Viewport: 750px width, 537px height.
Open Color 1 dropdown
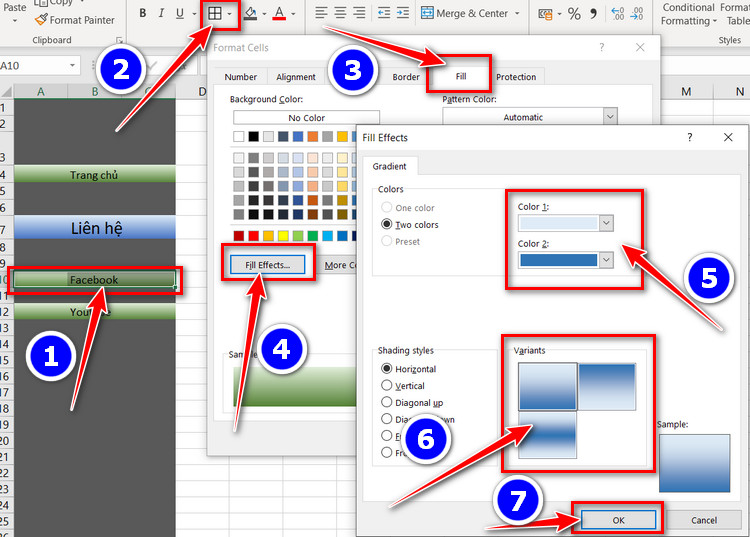(607, 223)
